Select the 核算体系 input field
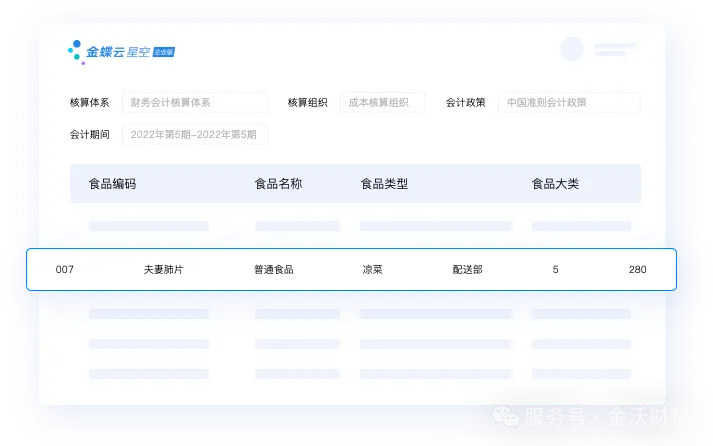713x446 pixels. (x=195, y=102)
